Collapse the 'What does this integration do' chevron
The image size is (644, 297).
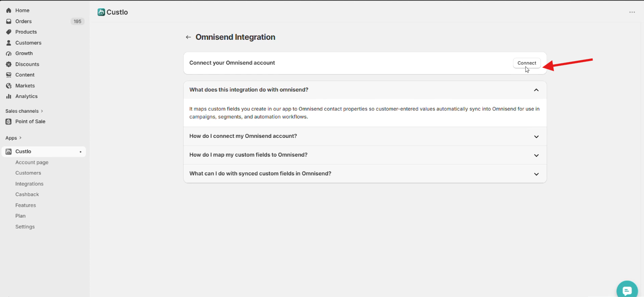pos(536,90)
